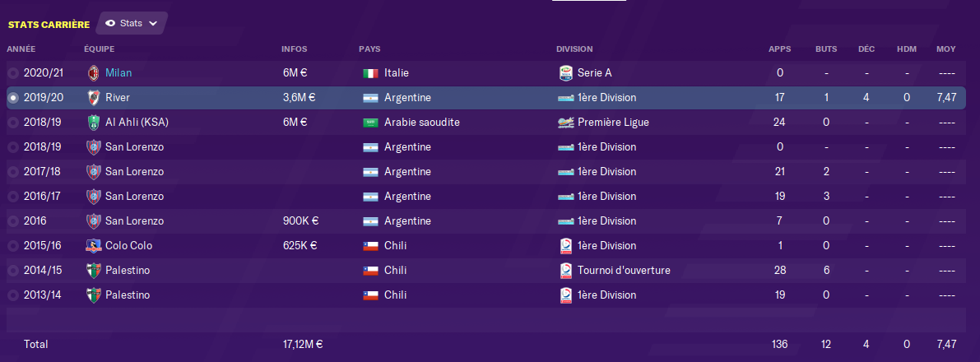The height and width of the screenshot is (362, 980).
Task: Click the Première Ligue division name
Action: pos(613,122)
